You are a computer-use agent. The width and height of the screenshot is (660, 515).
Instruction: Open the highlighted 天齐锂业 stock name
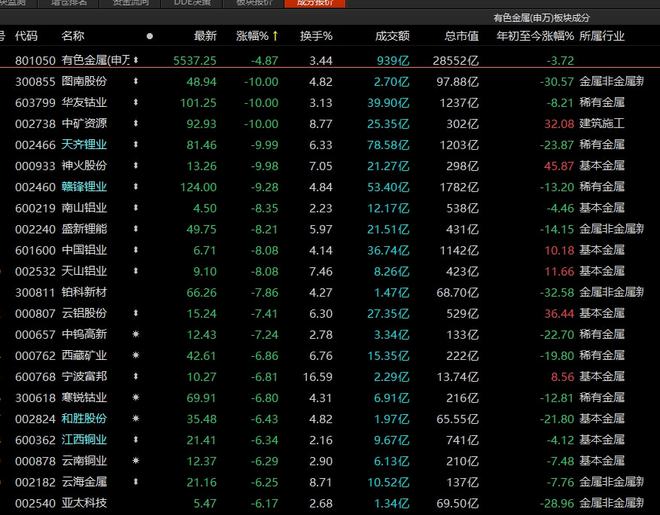coord(84,144)
